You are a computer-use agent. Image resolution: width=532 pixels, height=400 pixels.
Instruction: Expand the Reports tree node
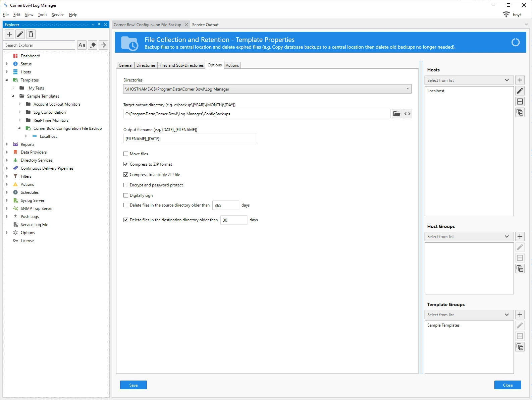[7, 144]
